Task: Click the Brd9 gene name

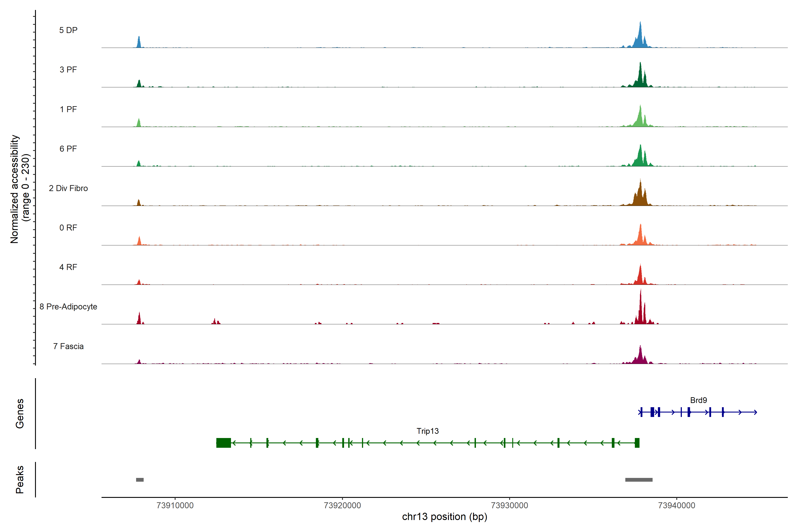Action: pyautogui.click(x=698, y=400)
